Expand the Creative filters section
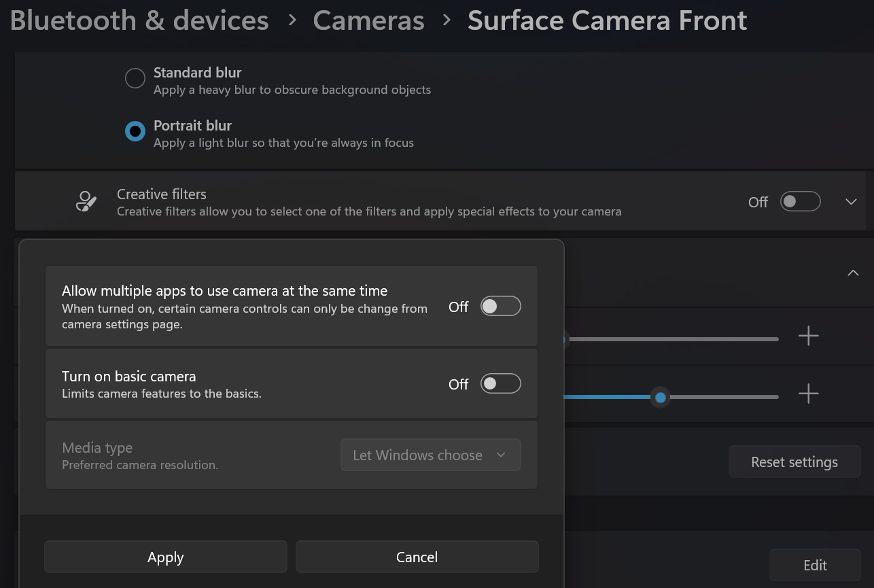Viewport: 874px width, 588px height. coord(850,201)
